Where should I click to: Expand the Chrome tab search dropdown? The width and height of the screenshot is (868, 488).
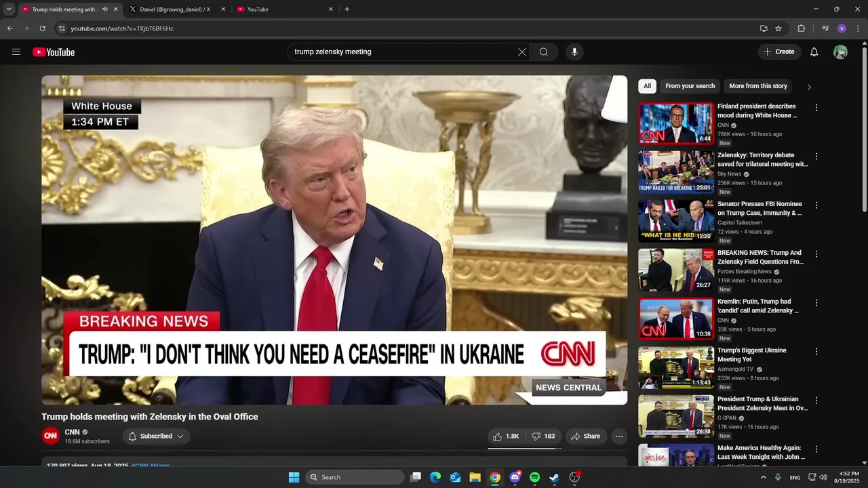point(9,9)
